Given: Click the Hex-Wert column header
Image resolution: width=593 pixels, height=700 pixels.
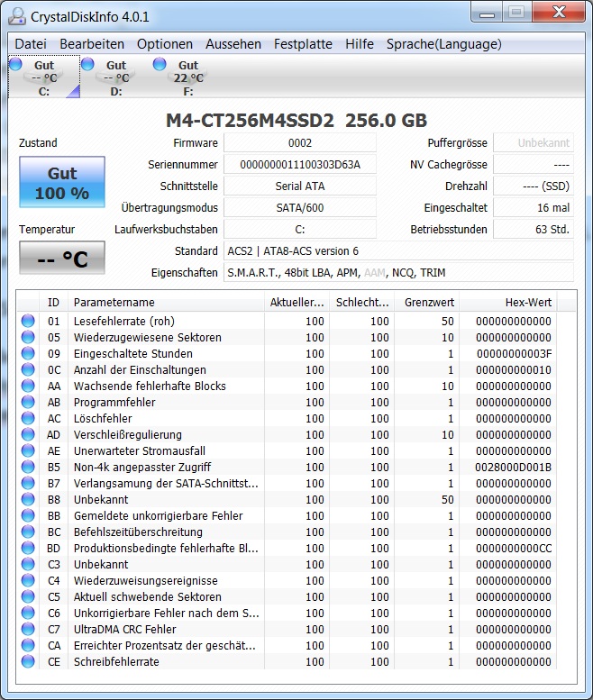Looking at the screenshot, I should coord(508,302).
